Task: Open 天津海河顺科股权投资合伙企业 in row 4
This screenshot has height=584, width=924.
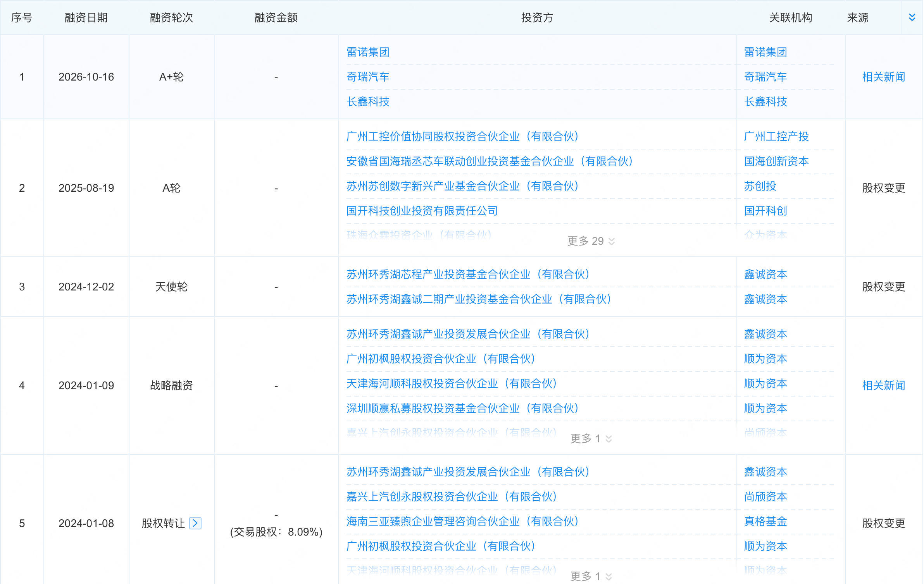Action: (x=452, y=383)
